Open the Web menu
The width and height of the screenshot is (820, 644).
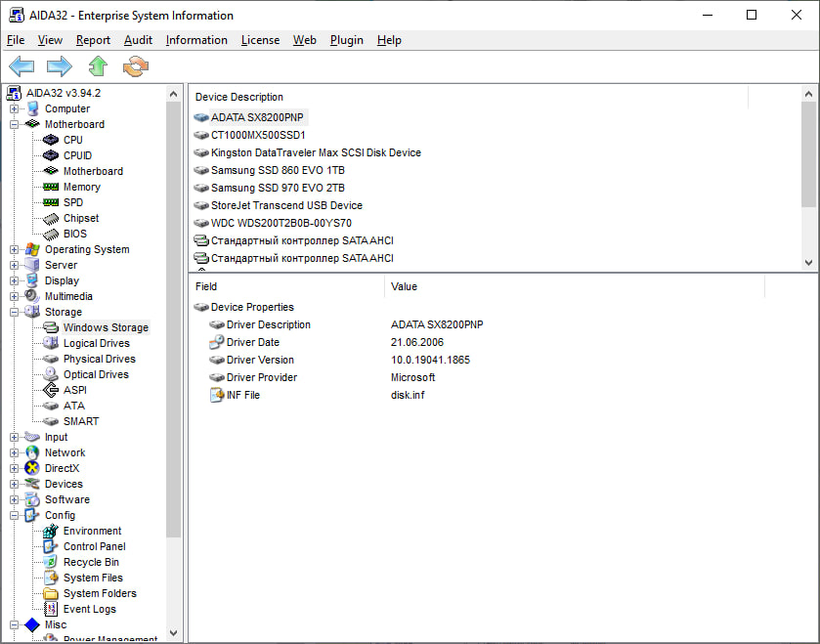coord(304,40)
